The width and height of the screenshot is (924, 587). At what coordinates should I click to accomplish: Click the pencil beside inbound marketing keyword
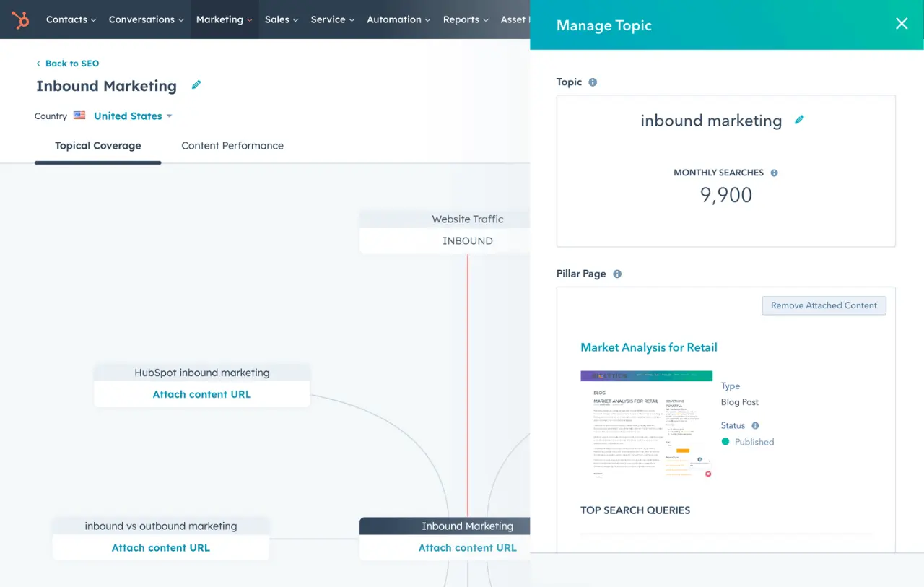(x=799, y=120)
